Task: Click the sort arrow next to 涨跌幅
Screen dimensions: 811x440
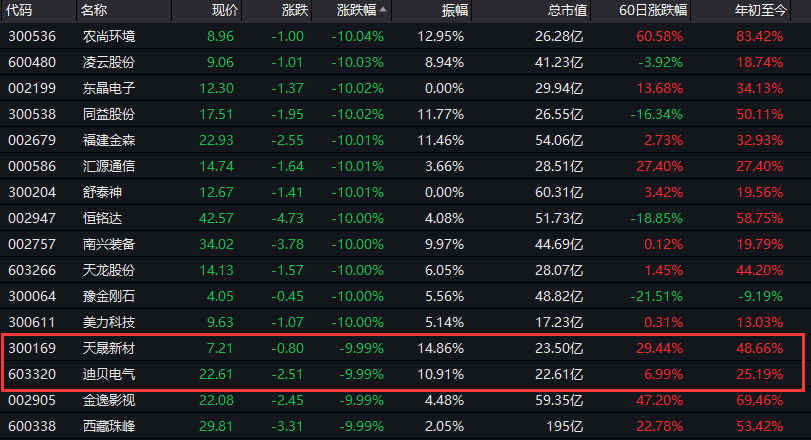Action: (383, 9)
